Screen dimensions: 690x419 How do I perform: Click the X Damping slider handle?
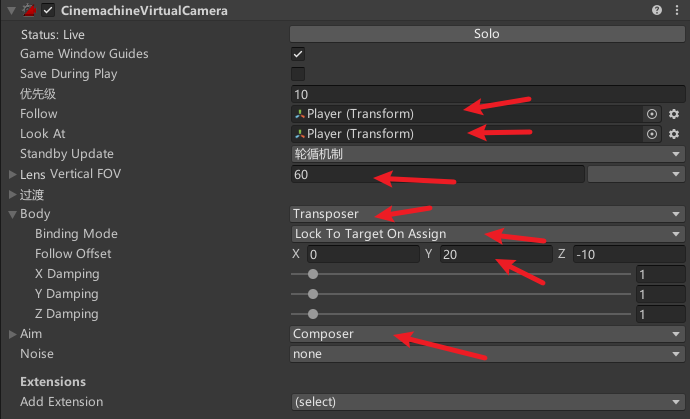[x=313, y=274]
